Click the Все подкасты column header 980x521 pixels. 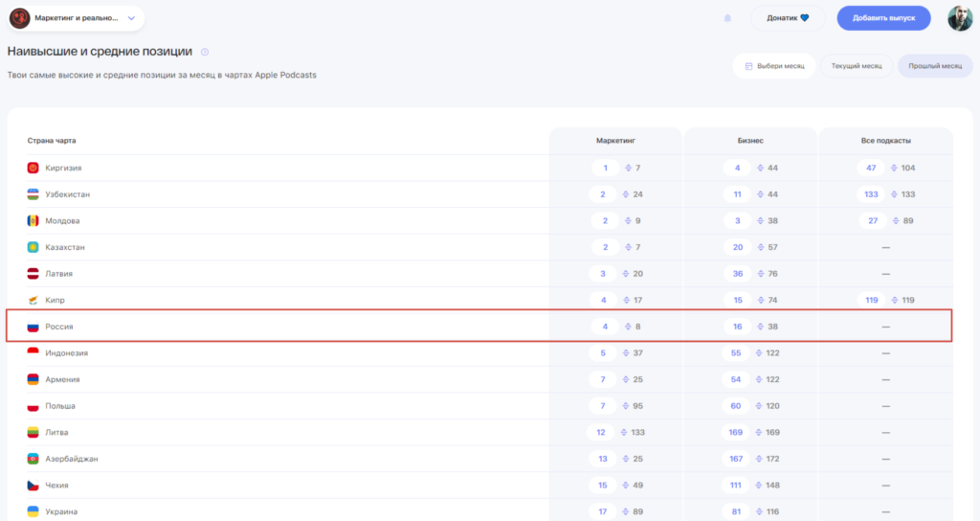click(x=885, y=141)
